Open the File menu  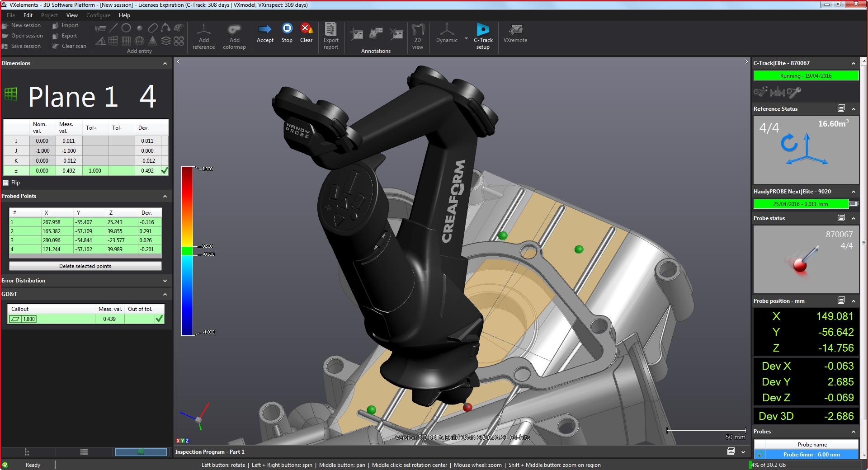pos(11,15)
